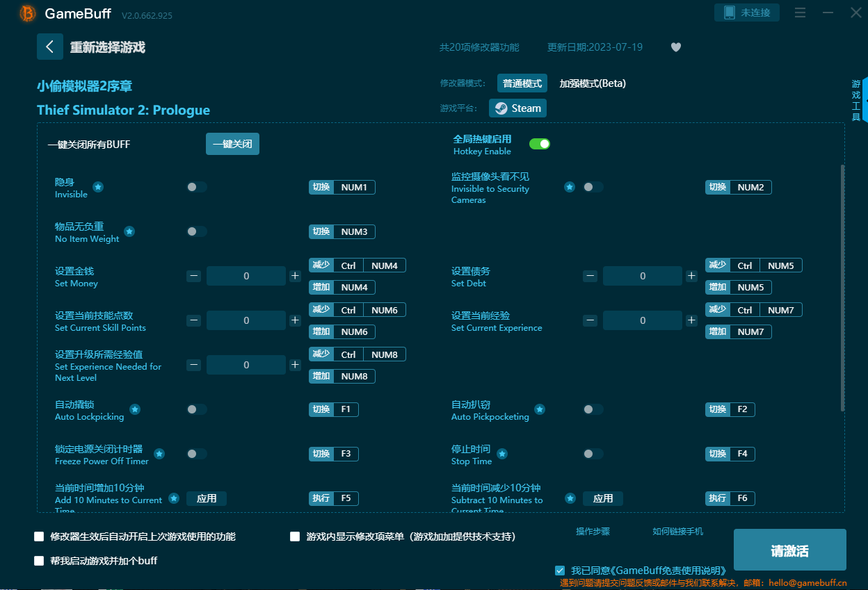This screenshot has height=590, width=868.
Task: Check show in-game trainer menu checkbox
Action: (295, 536)
